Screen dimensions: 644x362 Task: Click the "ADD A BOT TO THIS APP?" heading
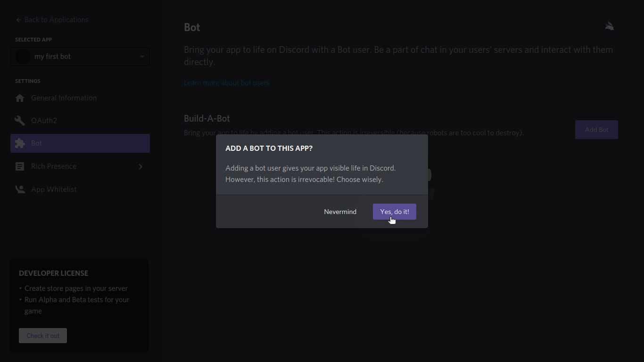coord(269,148)
